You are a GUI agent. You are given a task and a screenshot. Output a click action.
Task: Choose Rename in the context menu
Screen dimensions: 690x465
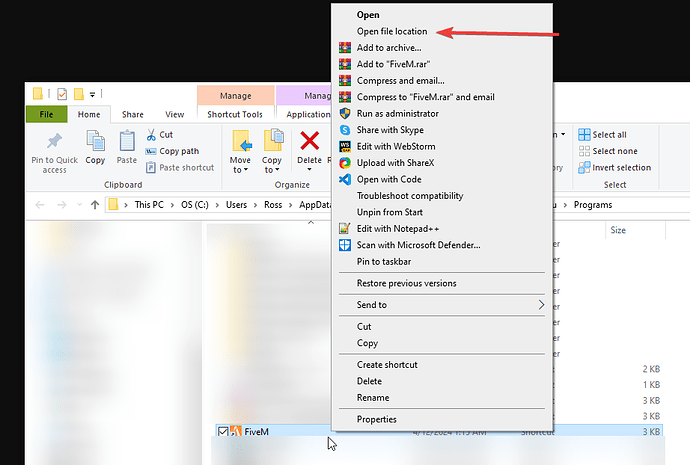tap(373, 398)
